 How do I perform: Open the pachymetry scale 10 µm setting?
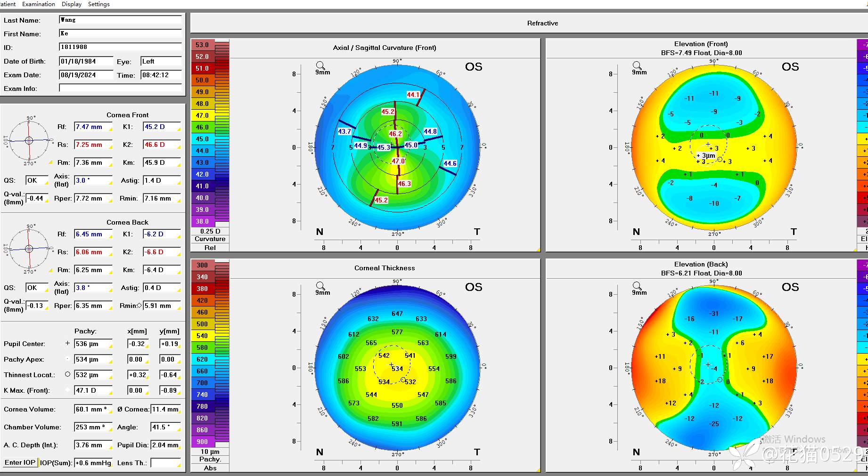click(x=210, y=452)
